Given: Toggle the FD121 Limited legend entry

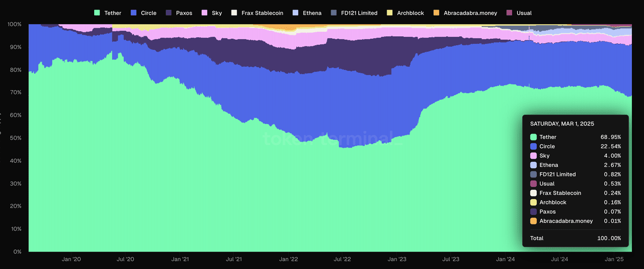Looking at the screenshot, I should click(x=354, y=13).
